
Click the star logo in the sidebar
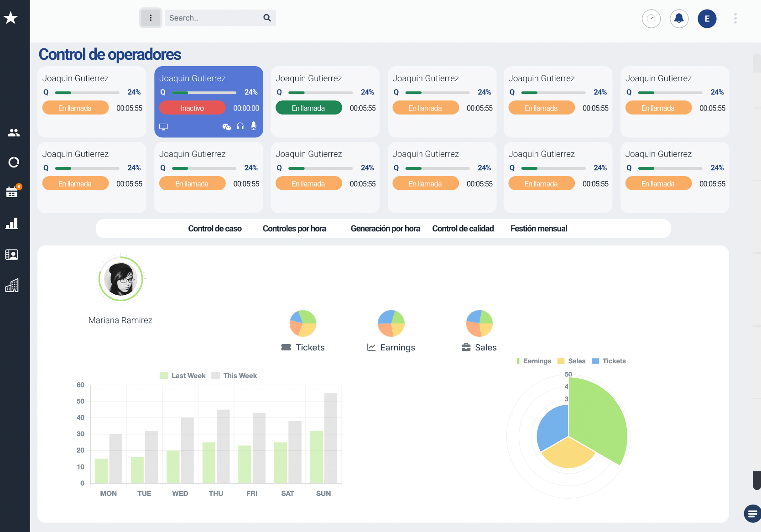pyautogui.click(x=10, y=18)
